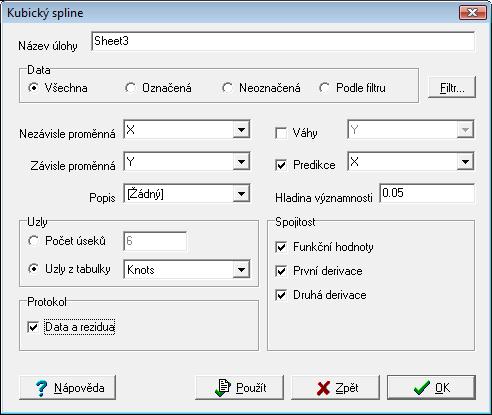This screenshot has width=492, height=415.
Task: Open the Nezávisle proměnná dropdown
Action: (x=241, y=130)
